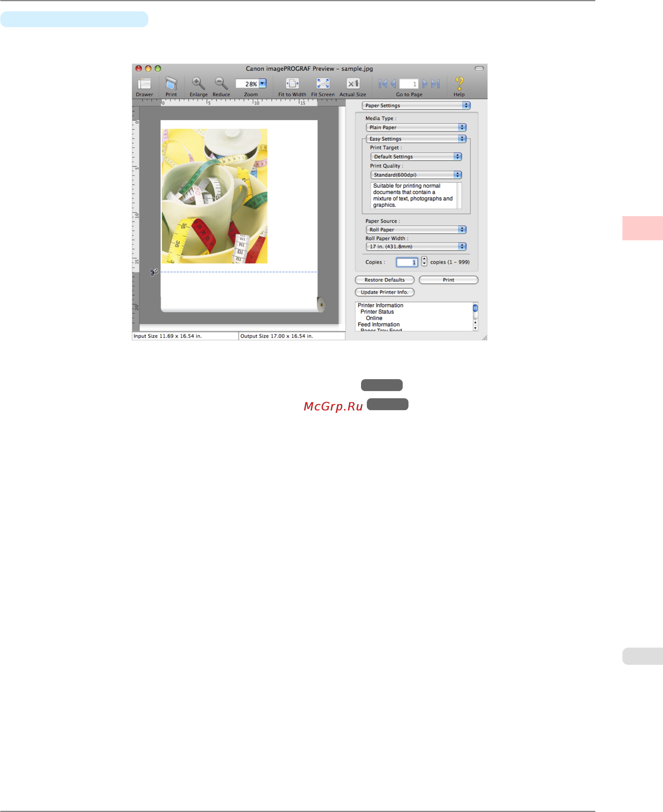Go to next page arrow
663x812 pixels.
(425, 84)
